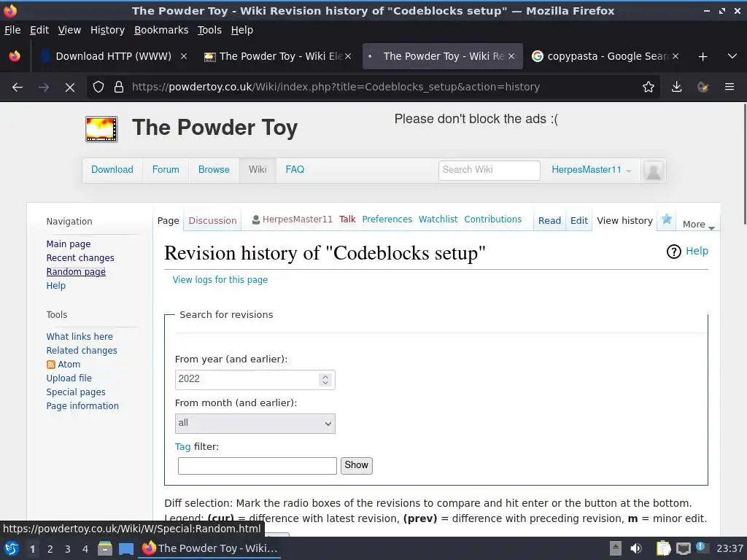Open the extension icon next to downloads
The height and width of the screenshot is (560, 747).
click(703, 87)
